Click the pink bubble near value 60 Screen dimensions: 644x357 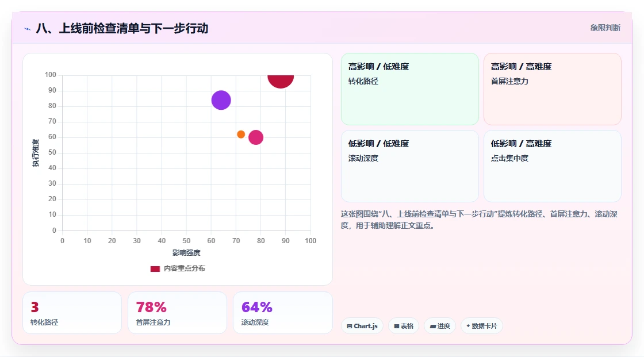pos(256,137)
